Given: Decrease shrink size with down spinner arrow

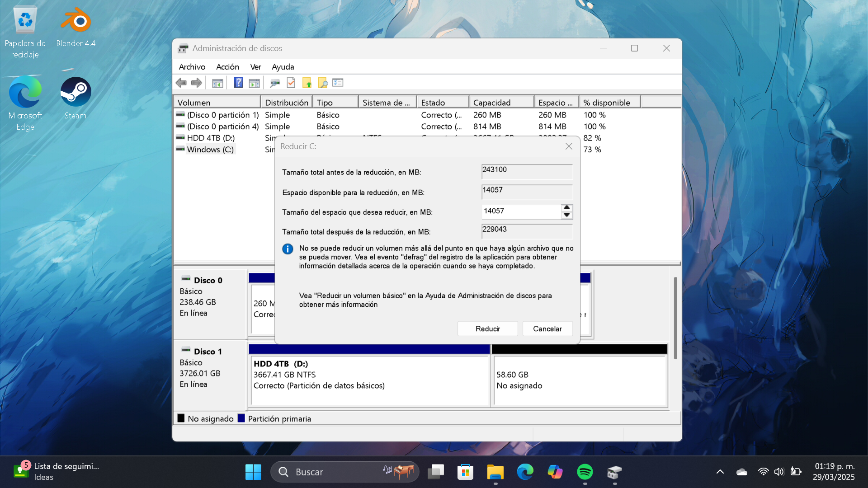Looking at the screenshot, I should pyautogui.click(x=566, y=215).
